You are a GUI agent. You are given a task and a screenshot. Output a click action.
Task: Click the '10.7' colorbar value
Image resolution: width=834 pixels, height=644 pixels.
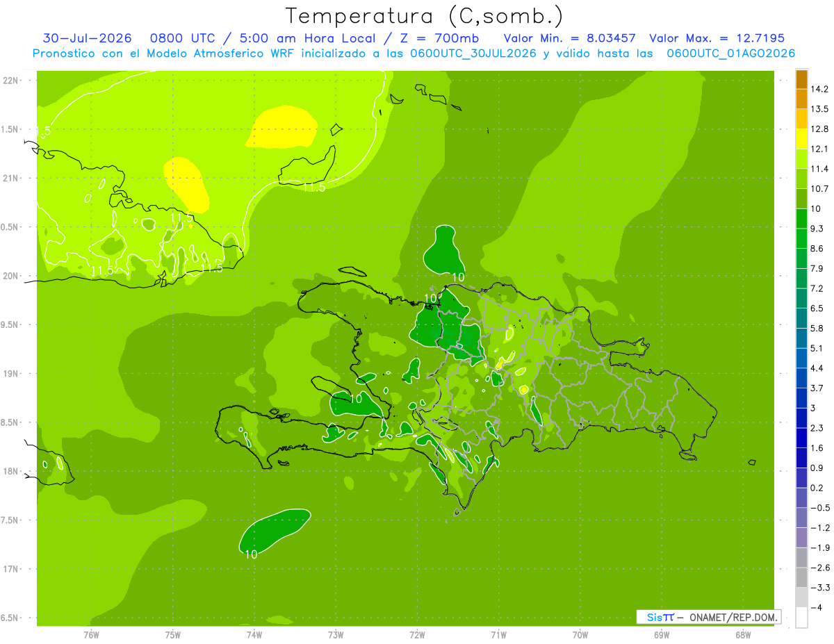point(819,188)
